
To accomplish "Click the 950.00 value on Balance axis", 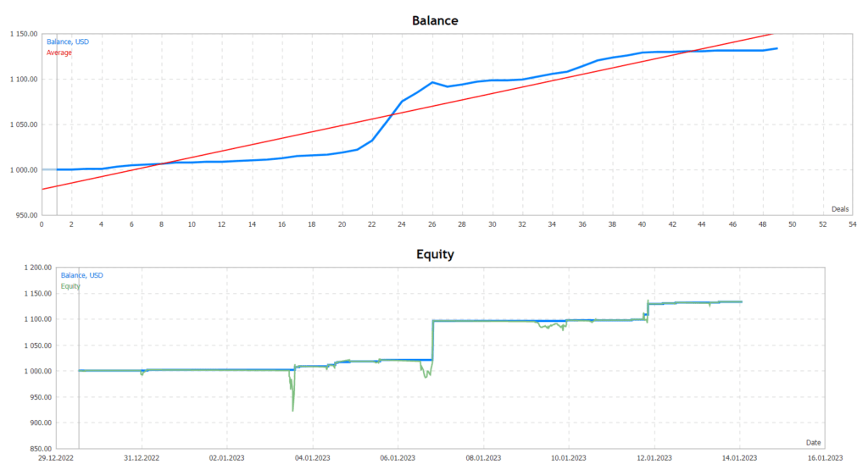I will pos(24,215).
